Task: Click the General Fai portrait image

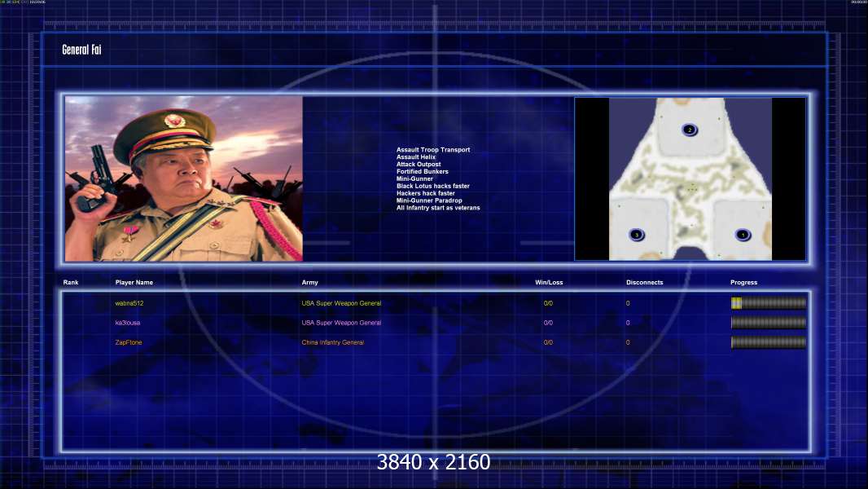Action: pyautogui.click(x=184, y=178)
